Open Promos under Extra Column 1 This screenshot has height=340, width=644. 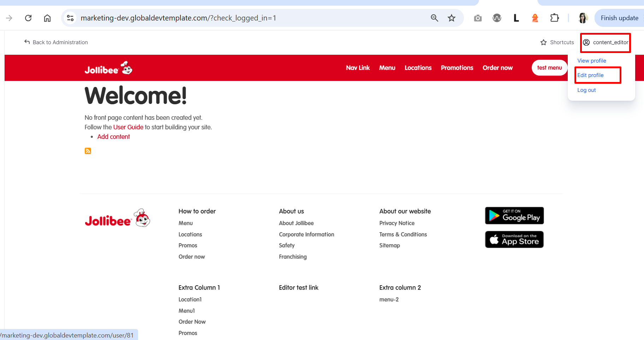coord(188,333)
